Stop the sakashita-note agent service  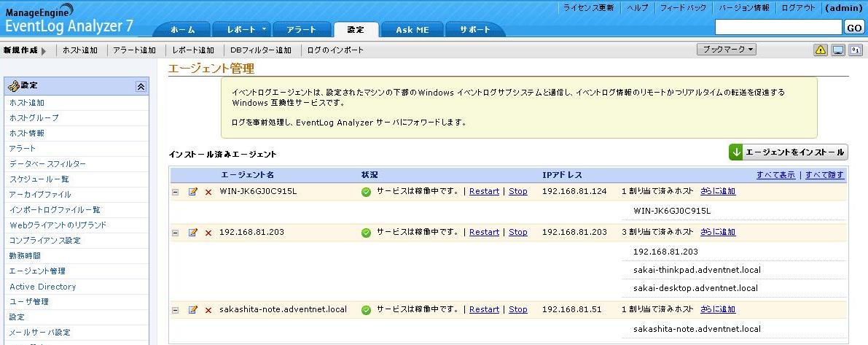click(517, 309)
